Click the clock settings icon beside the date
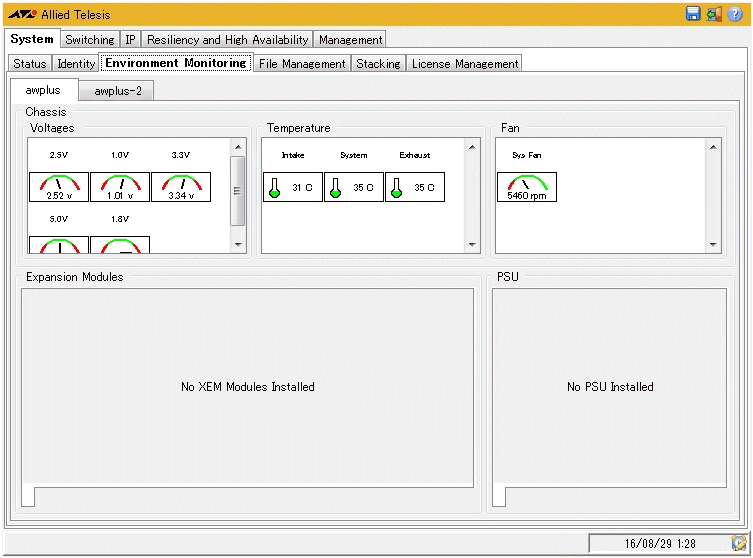Image resolution: width=753 pixels, height=558 pixels. pyautogui.click(x=739, y=543)
